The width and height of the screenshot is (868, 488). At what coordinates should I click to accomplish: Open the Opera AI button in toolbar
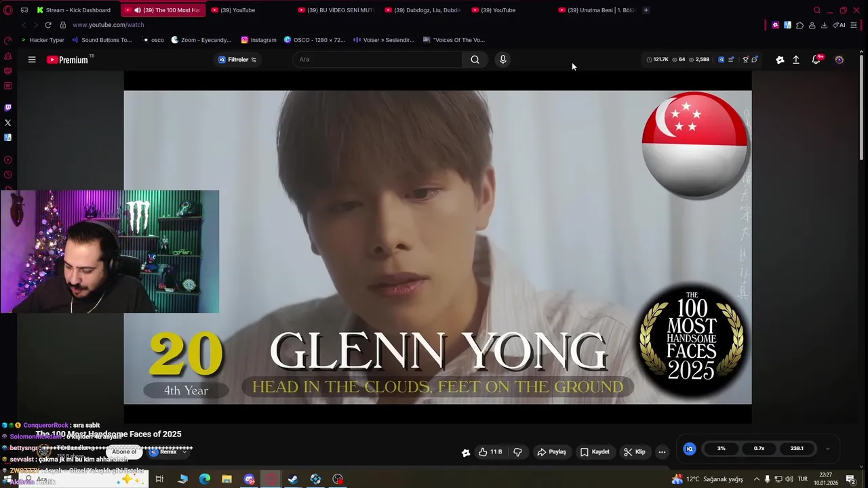840,25
